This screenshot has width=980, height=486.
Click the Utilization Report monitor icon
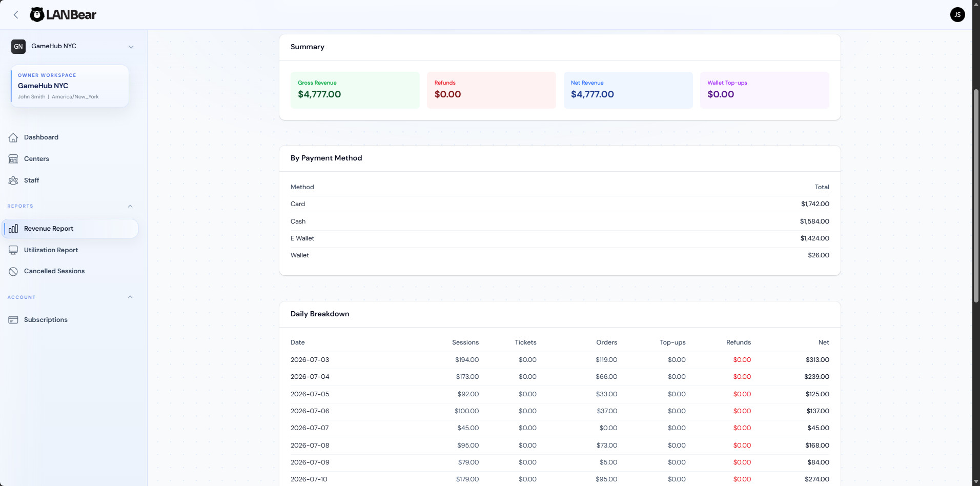pos(13,250)
